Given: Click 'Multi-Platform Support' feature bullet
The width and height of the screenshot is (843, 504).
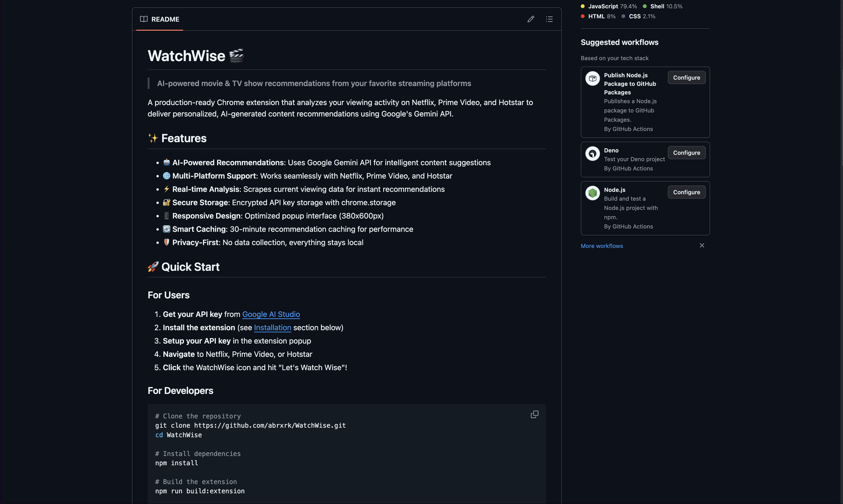Looking at the screenshot, I should tap(307, 176).
